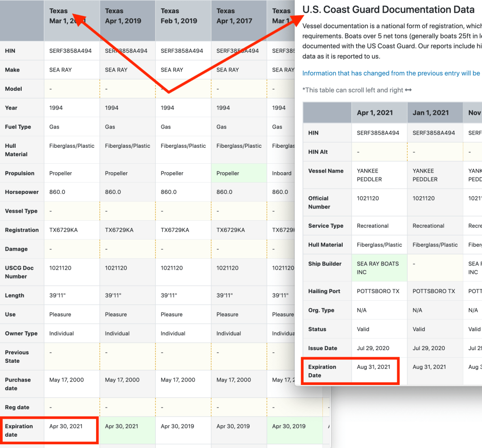Screen dimensions: 482x448
Task: Click the red-boxed Apr 30, 2021 expiration cell
Action: click(66, 426)
